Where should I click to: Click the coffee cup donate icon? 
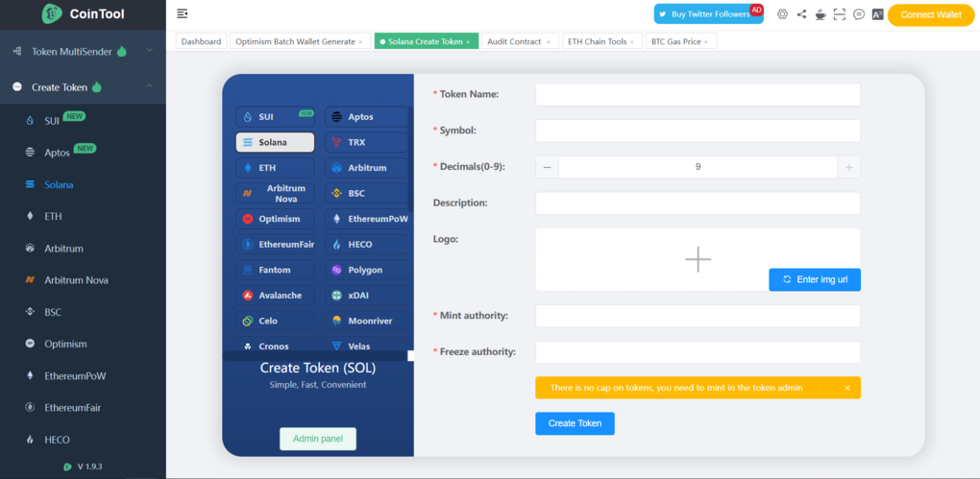point(821,14)
